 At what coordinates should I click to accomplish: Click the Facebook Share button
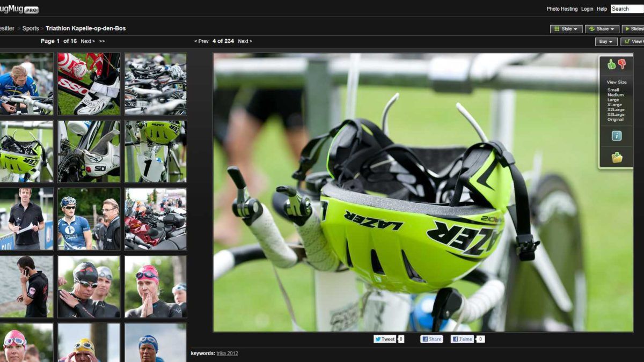pyautogui.click(x=431, y=339)
